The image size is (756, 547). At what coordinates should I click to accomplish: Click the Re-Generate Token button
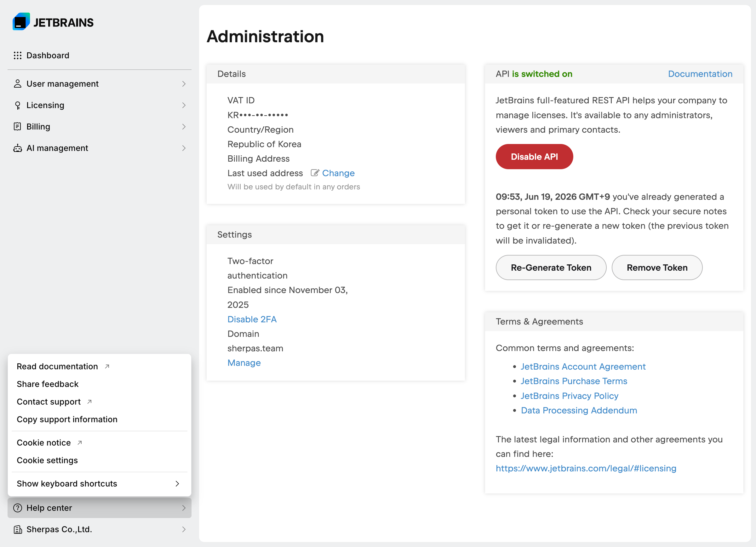tap(551, 268)
